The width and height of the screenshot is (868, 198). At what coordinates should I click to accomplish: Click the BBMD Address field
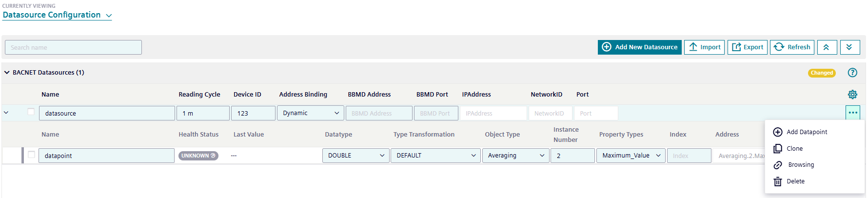(379, 113)
